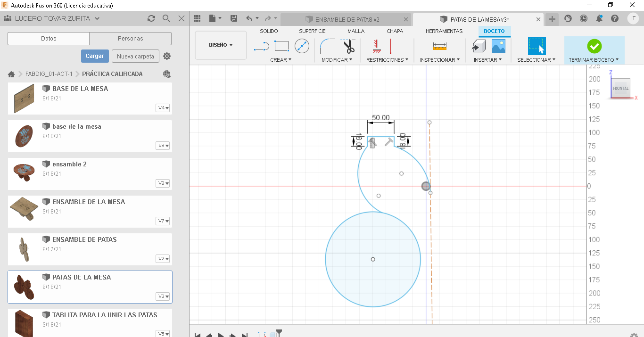Open the ensamble 2 thumbnail
The width and height of the screenshot is (644, 337).
tap(24, 173)
